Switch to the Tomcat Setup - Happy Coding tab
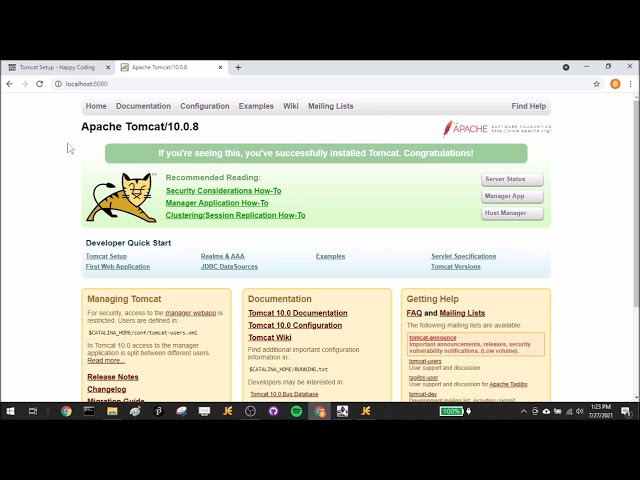The image size is (640, 480). pos(57,67)
